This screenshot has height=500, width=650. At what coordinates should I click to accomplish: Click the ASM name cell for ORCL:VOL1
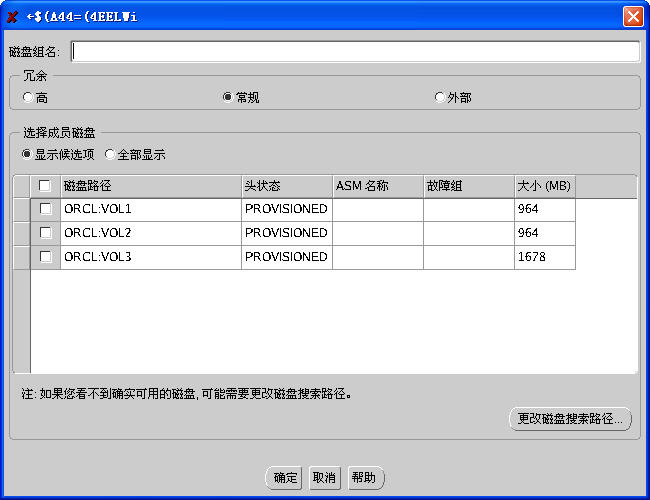(378, 209)
